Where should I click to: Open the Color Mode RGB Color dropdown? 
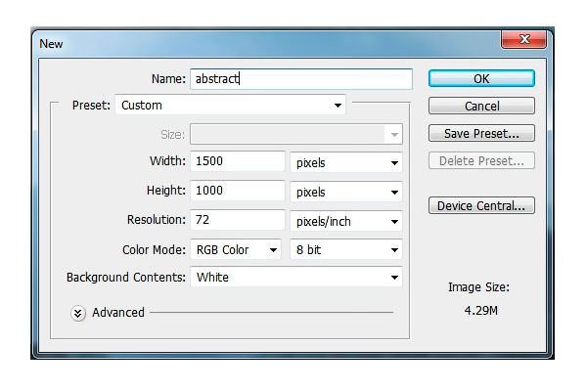pyautogui.click(x=236, y=249)
